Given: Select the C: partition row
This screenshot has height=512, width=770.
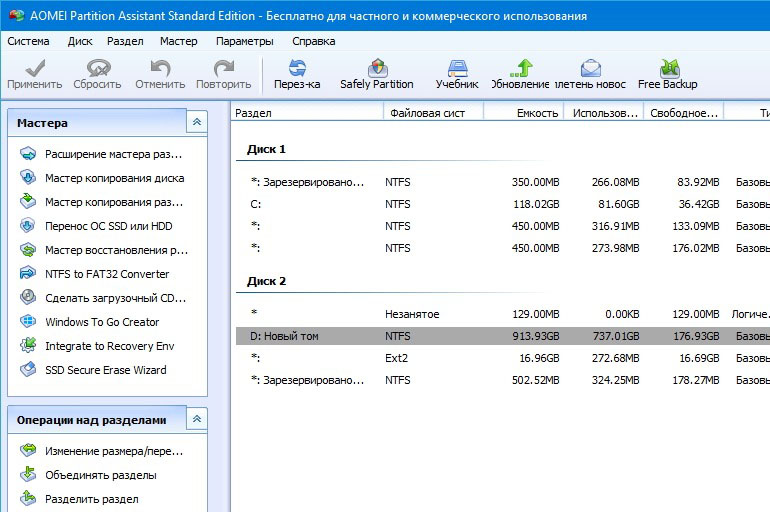Looking at the screenshot, I should [x=503, y=204].
